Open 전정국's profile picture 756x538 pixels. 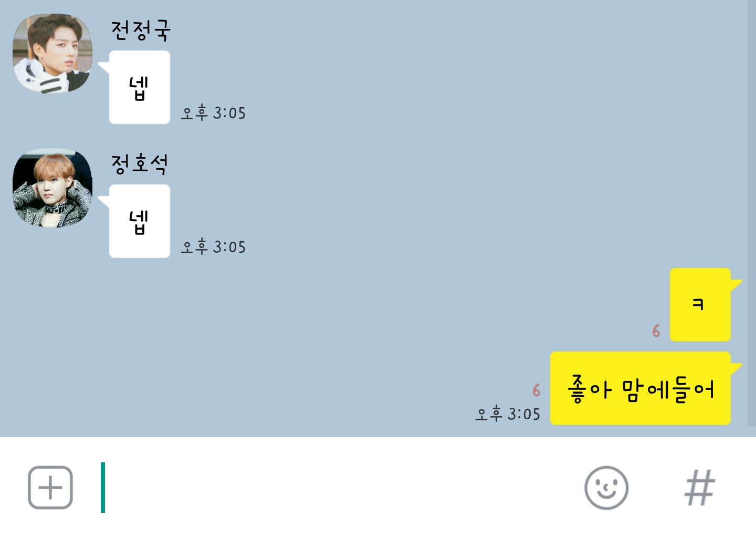52,54
